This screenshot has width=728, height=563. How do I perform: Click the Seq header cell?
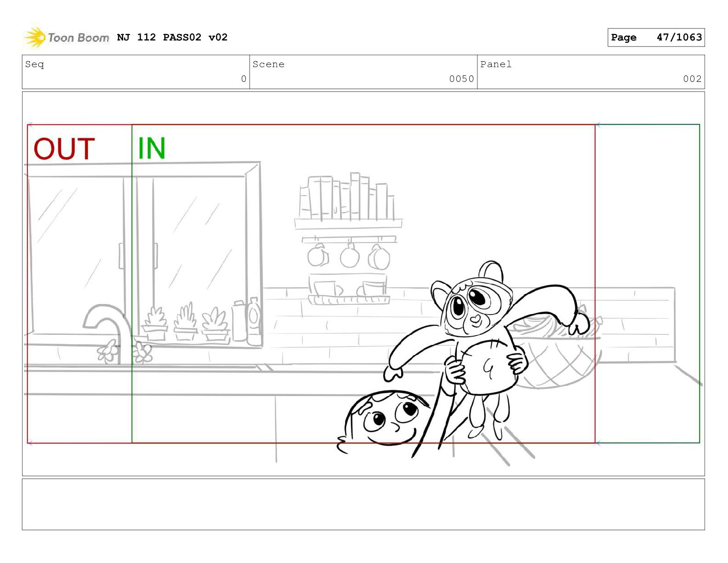[x=136, y=72]
